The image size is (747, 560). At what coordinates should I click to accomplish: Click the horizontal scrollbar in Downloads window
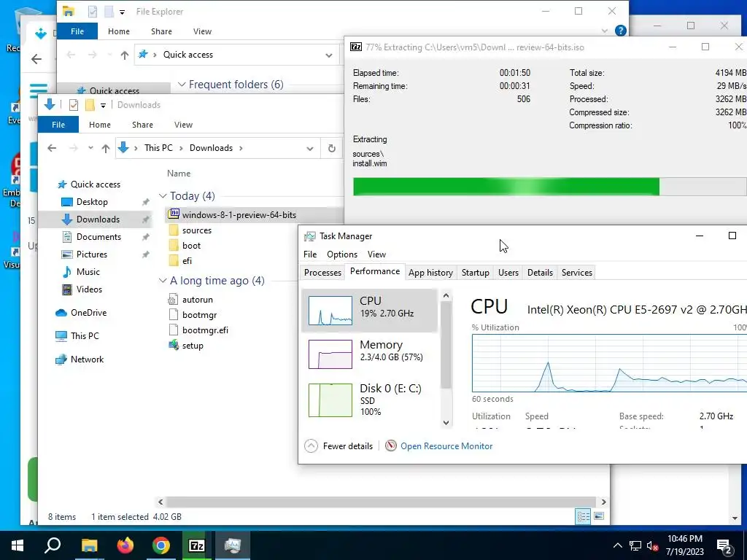click(x=381, y=502)
